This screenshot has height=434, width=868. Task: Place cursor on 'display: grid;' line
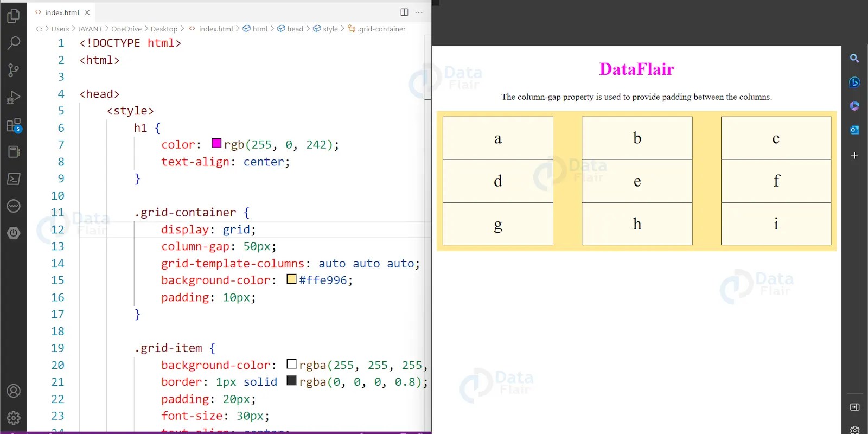click(208, 229)
